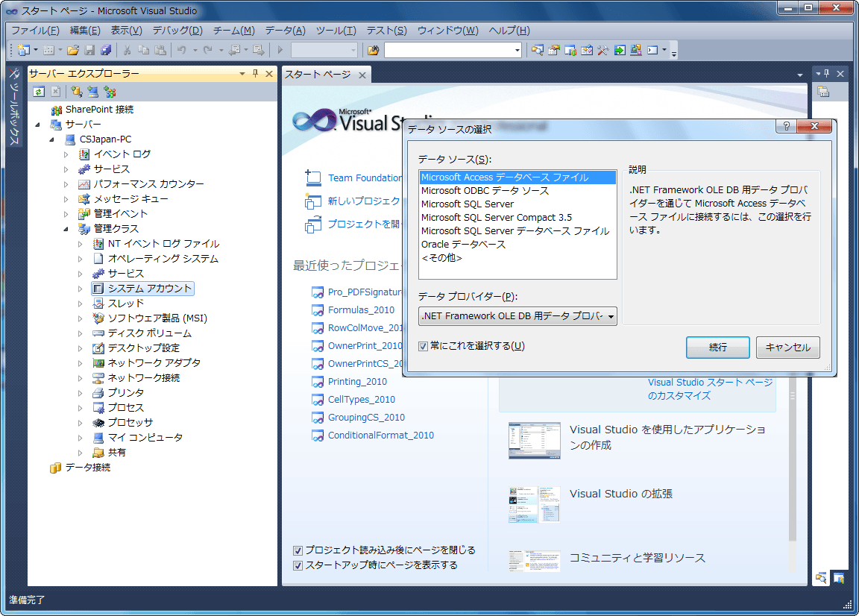This screenshot has height=616, width=859.
Task: Select <その他> in data source list
Action: (x=517, y=257)
